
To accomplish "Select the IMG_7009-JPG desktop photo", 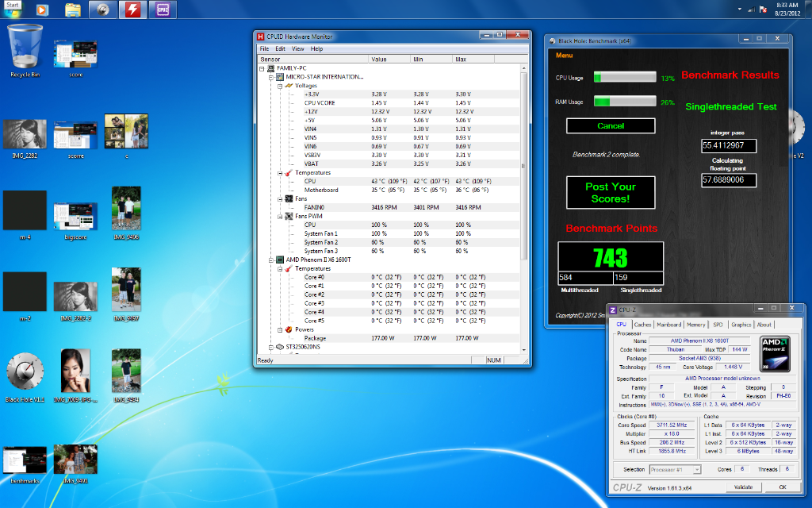I will 75,375.
